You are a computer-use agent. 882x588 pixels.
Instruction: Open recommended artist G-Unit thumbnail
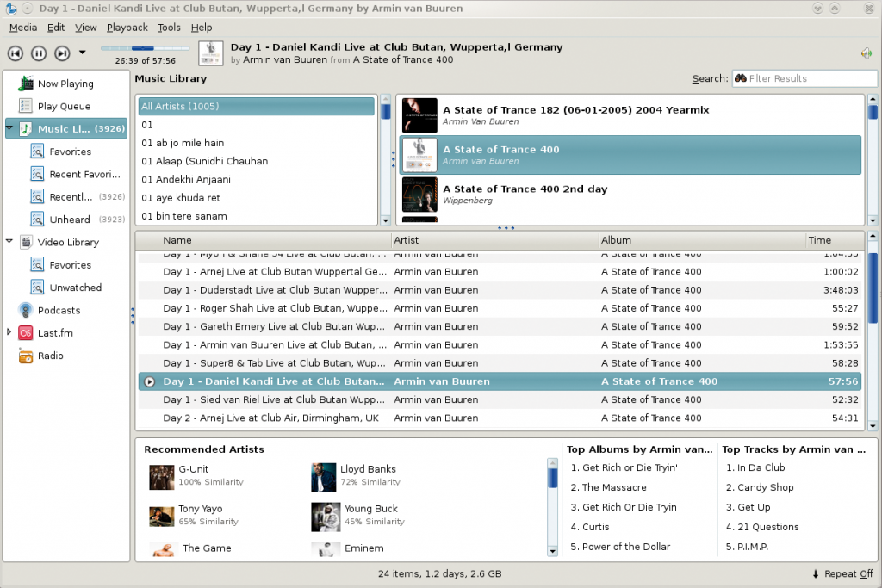pos(161,477)
